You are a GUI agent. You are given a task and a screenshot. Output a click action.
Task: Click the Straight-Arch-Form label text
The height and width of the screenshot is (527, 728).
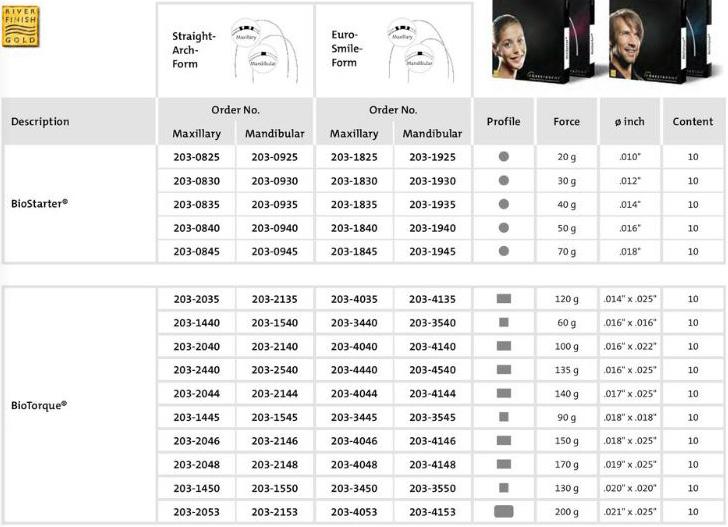tap(194, 50)
